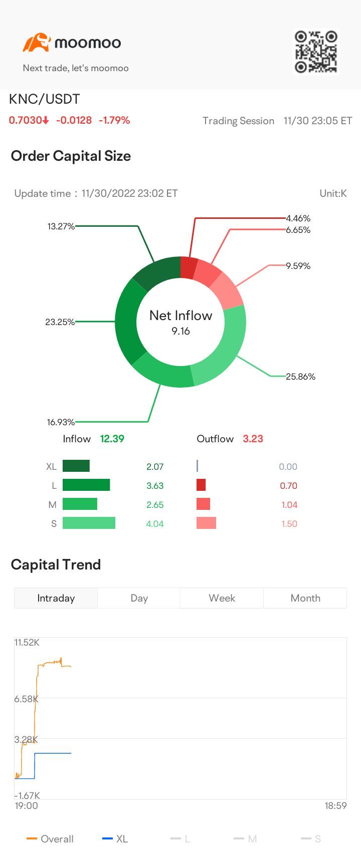
Task: Click the Trading Session label
Action: pyautogui.click(x=238, y=121)
